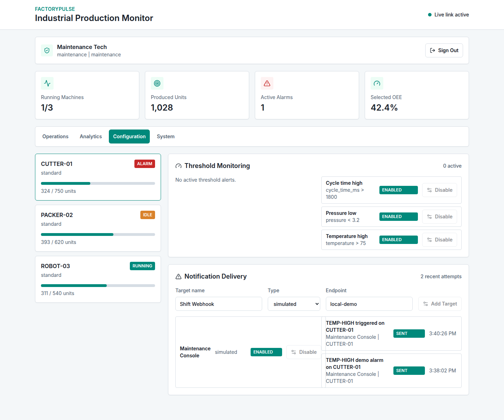Click the CUTTER-01 production progress bar
This screenshot has width=504, height=420.
coord(98,183)
